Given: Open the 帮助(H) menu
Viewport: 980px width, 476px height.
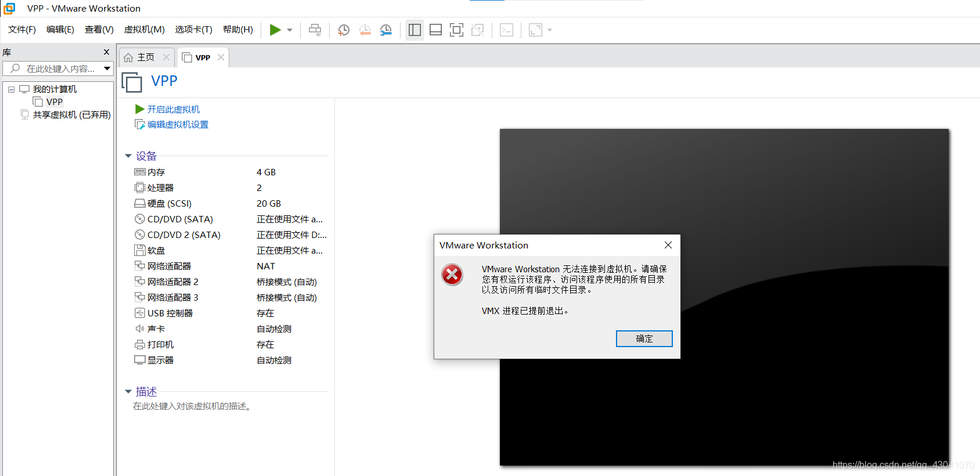Looking at the screenshot, I should (238, 30).
